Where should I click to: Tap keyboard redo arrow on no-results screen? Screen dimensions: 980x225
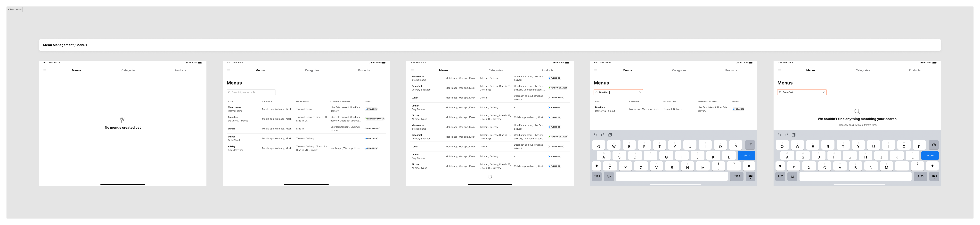[786, 135]
